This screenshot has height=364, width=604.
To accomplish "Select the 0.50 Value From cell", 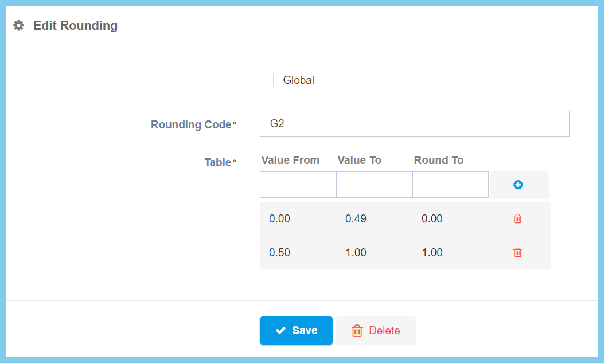I will pos(280,252).
